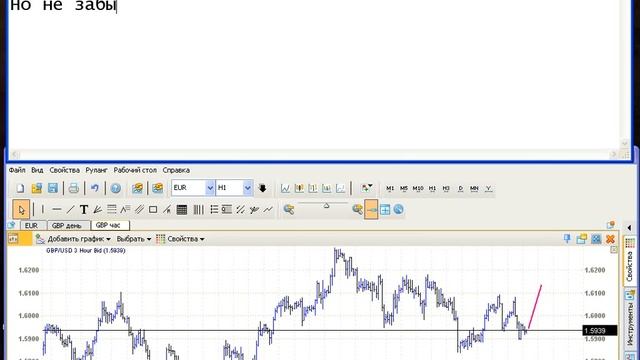Click the GBP/USD 3 Hour Bid chart title
Screen dimensions: 640x360
(x=86, y=251)
